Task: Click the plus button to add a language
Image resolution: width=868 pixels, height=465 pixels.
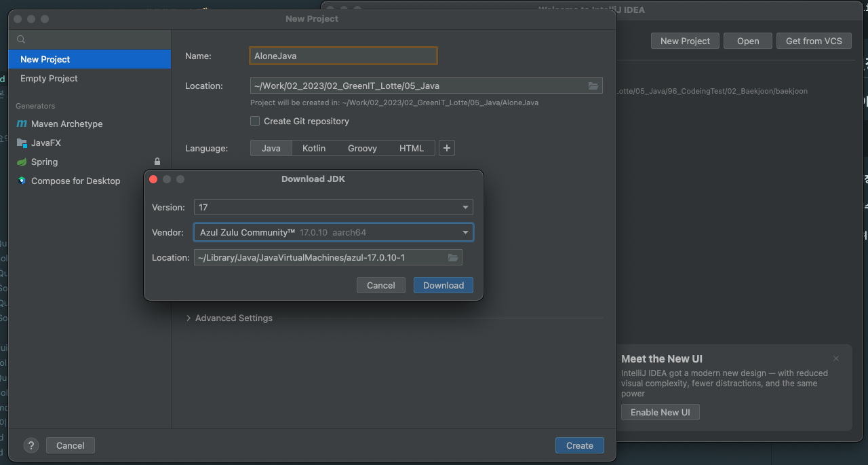Action: (x=446, y=148)
